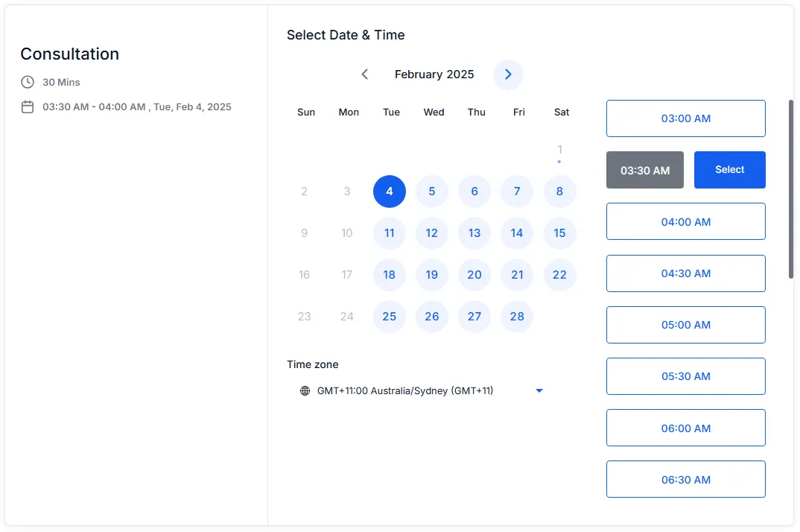Open the Australia/Sydney time zone selector

[422, 391]
